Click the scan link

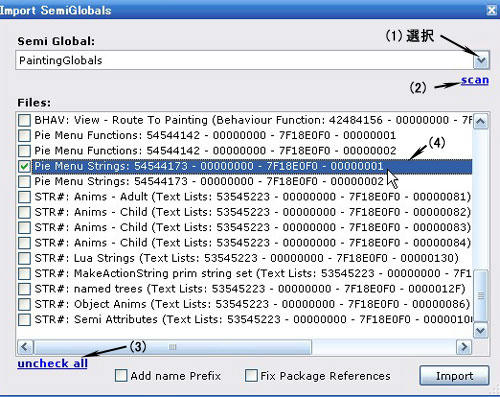pyautogui.click(x=475, y=80)
